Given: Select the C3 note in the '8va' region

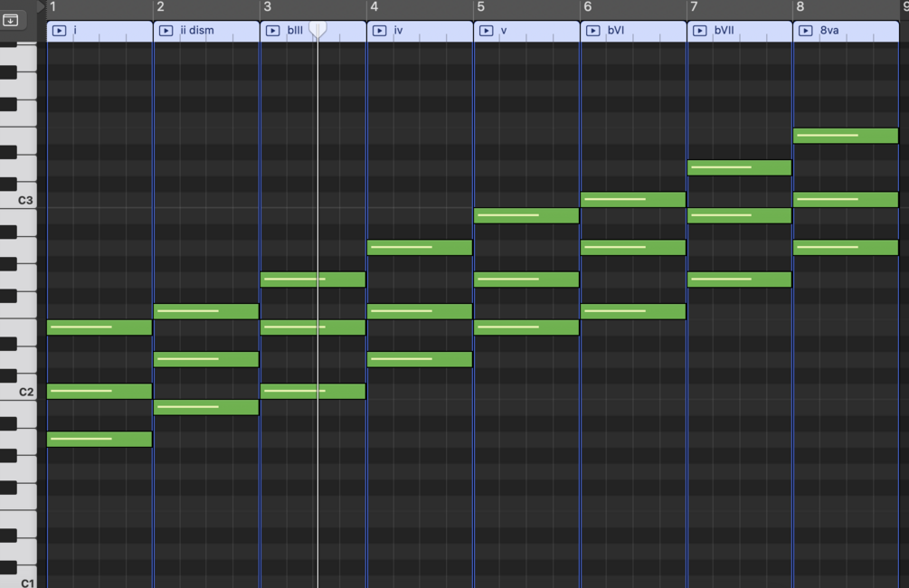Looking at the screenshot, I should [x=846, y=200].
